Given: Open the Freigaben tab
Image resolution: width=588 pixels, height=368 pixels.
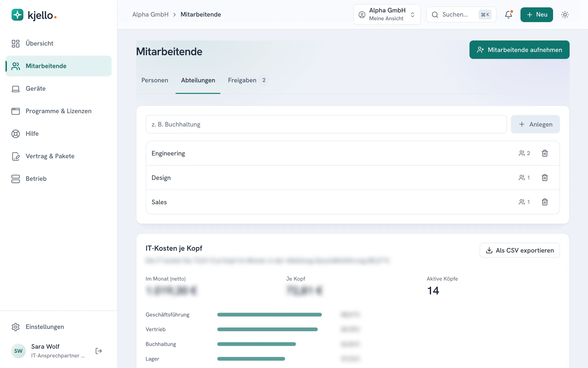Looking at the screenshot, I should tap(248, 80).
